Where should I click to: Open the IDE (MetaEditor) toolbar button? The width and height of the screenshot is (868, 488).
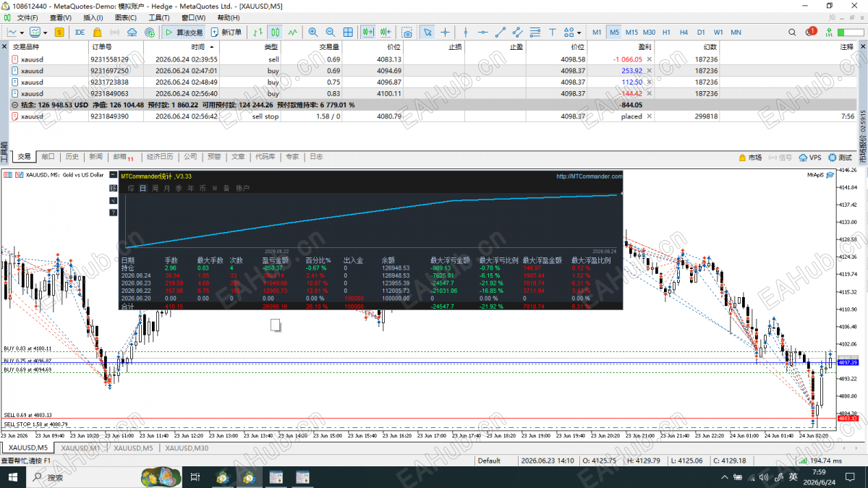[80, 32]
